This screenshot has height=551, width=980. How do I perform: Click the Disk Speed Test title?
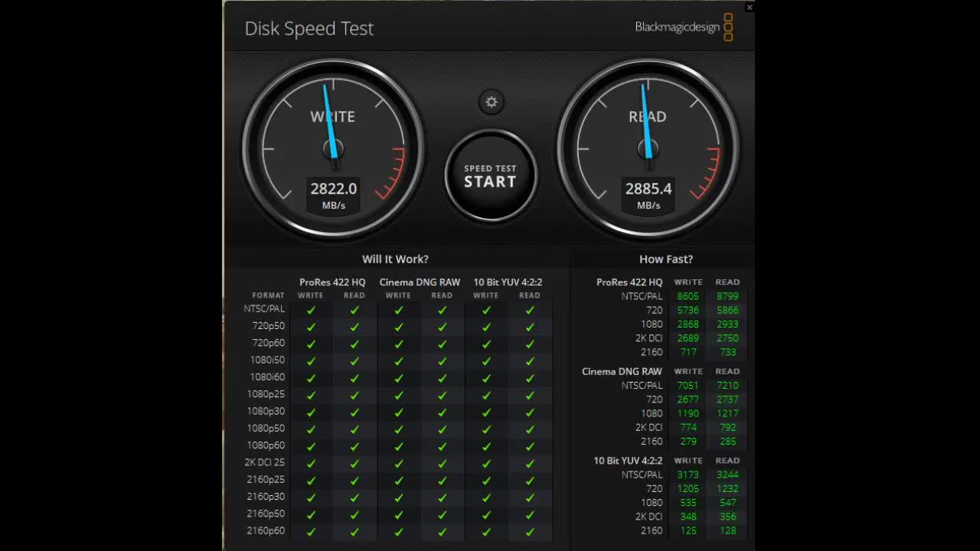click(x=309, y=28)
